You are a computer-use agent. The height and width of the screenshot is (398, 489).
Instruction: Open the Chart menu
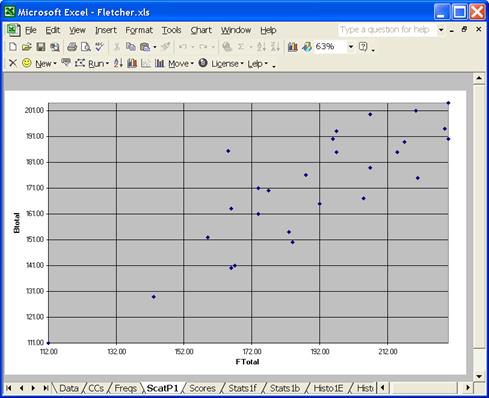tap(201, 30)
